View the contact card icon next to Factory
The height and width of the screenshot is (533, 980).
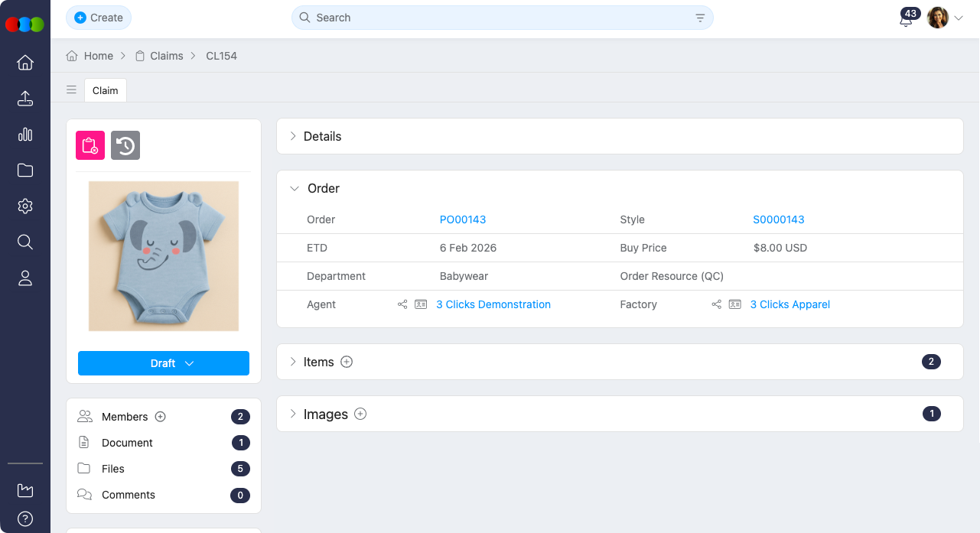[x=734, y=304]
